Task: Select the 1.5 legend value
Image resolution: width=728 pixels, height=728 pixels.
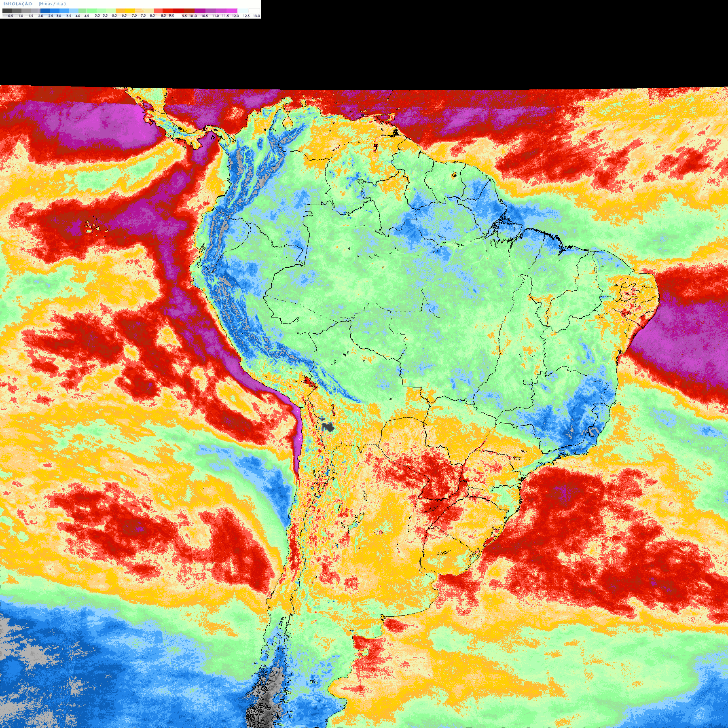Action: click(31, 16)
